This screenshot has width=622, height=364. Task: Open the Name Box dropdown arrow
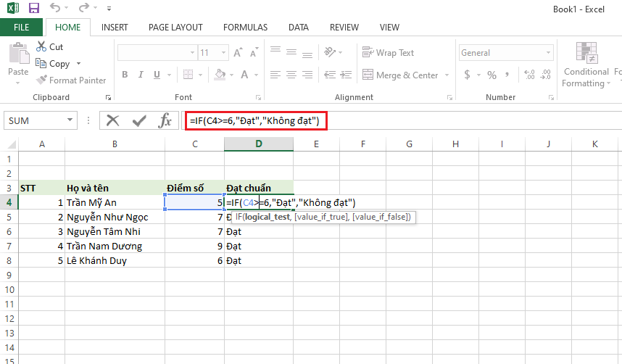click(x=70, y=120)
